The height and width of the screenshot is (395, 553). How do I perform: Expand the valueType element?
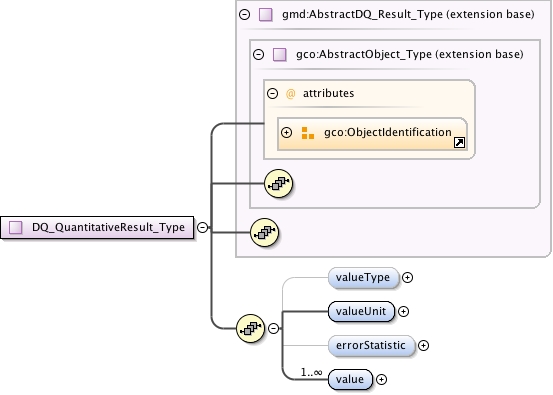tap(407, 278)
